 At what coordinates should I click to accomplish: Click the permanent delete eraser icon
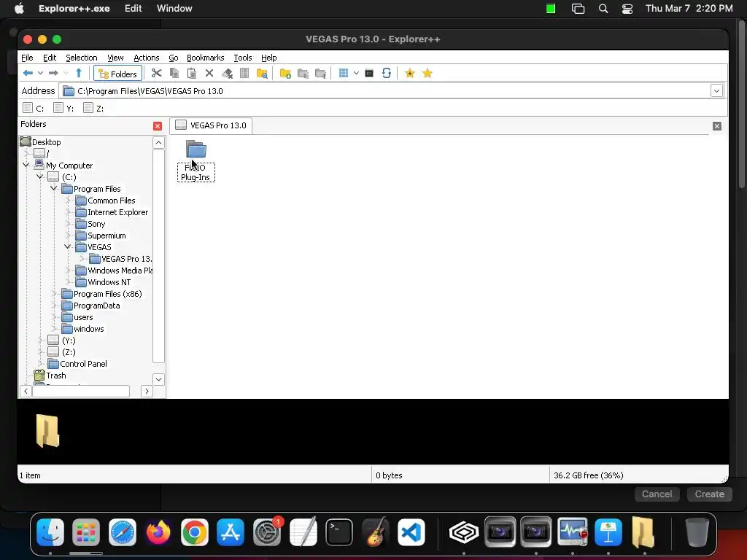pos(228,74)
